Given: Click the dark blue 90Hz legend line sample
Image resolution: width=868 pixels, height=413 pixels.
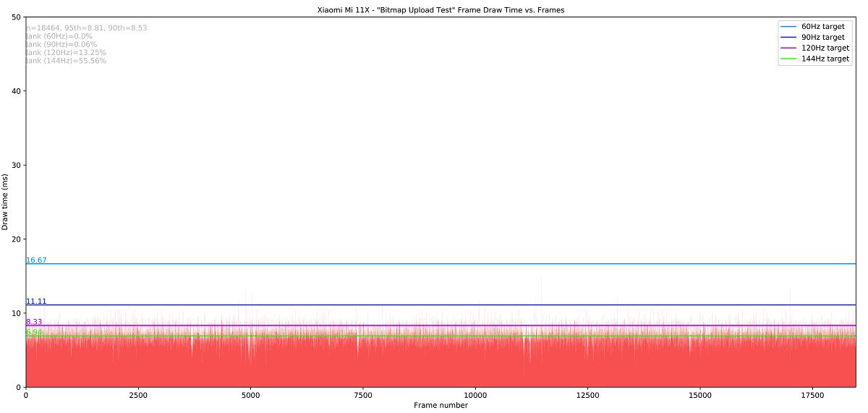Looking at the screenshot, I should [x=788, y=38].
